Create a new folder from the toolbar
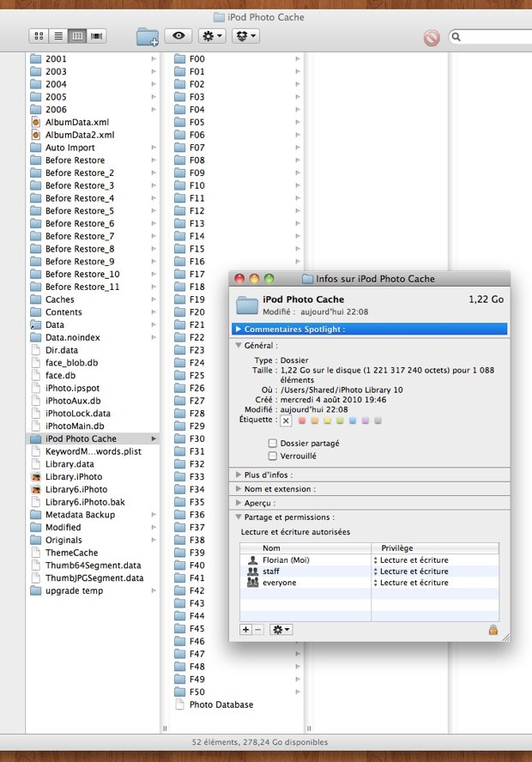This screenshot has height=762, width=532. [148, 36]
